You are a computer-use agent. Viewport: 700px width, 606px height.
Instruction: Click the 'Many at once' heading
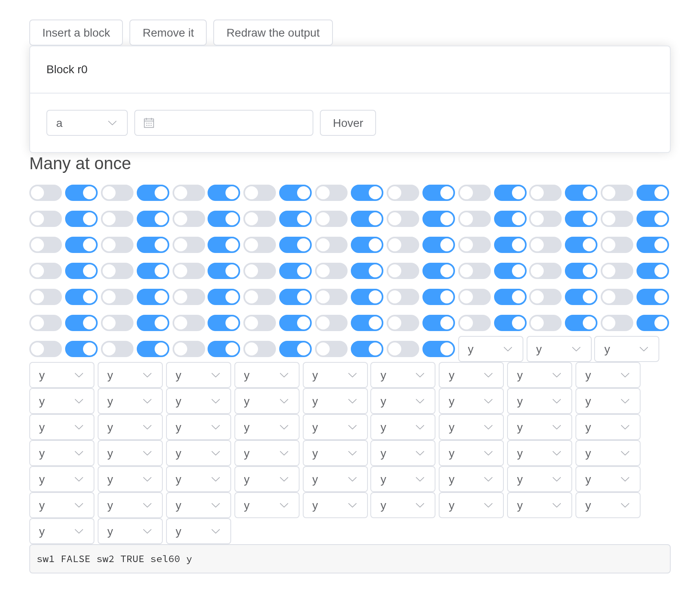80,163
